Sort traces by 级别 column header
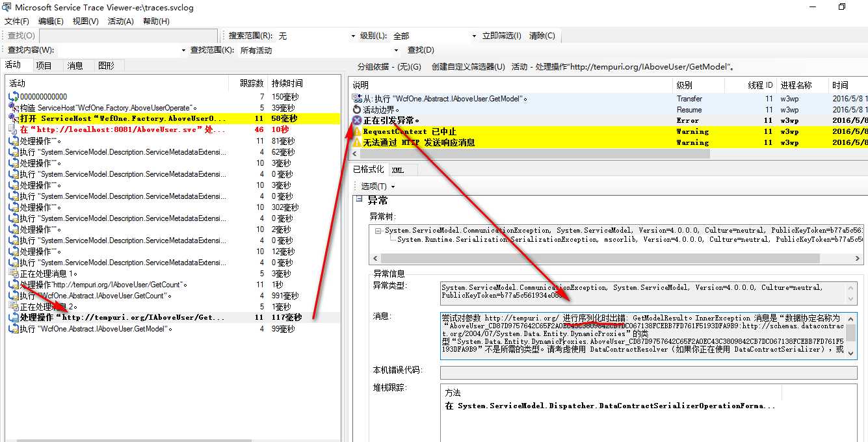The width and height of the screenshot is (868, 442). (x=698, y=85)
